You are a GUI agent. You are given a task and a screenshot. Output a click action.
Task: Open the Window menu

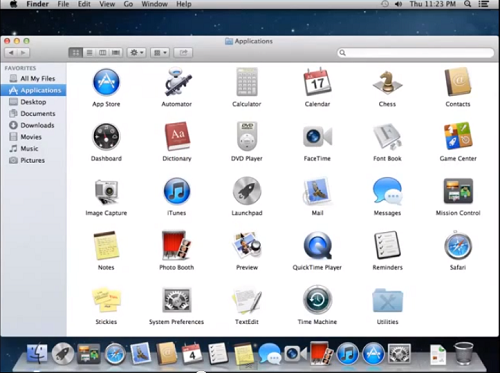155,4
